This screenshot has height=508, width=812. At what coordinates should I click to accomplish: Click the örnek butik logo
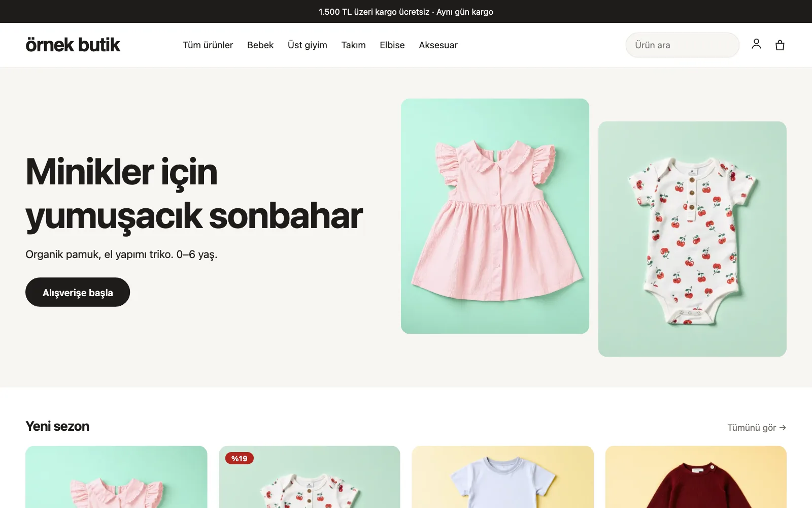(x=73, y=45)
